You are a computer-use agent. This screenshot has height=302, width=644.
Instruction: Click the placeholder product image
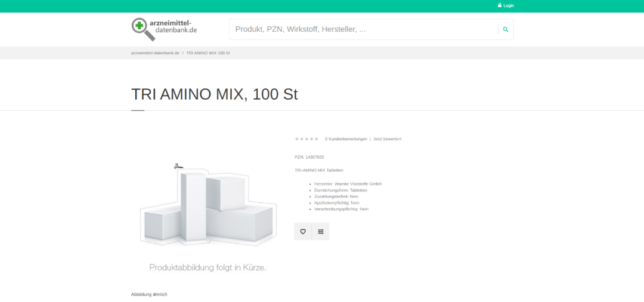tap(208, 209)
